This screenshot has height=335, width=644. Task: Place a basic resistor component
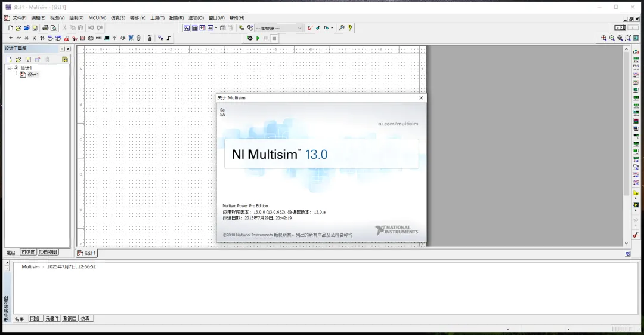pyautogui.click(x=18, y=38)
